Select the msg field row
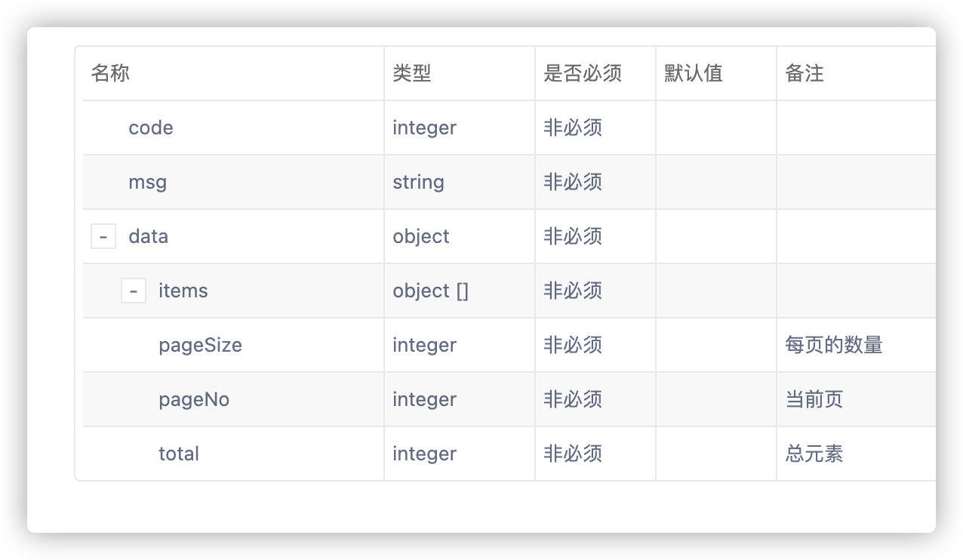The image size is (963, 560). 147,182
